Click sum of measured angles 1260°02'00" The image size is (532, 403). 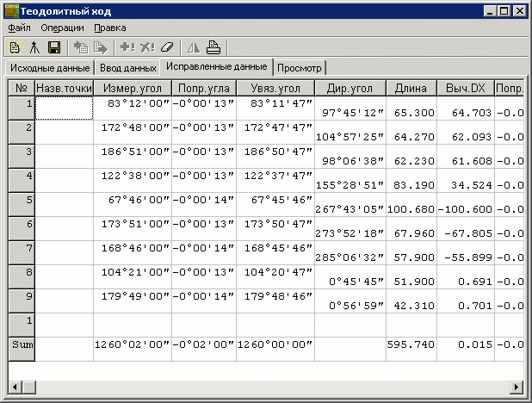(x=132, y=344)
